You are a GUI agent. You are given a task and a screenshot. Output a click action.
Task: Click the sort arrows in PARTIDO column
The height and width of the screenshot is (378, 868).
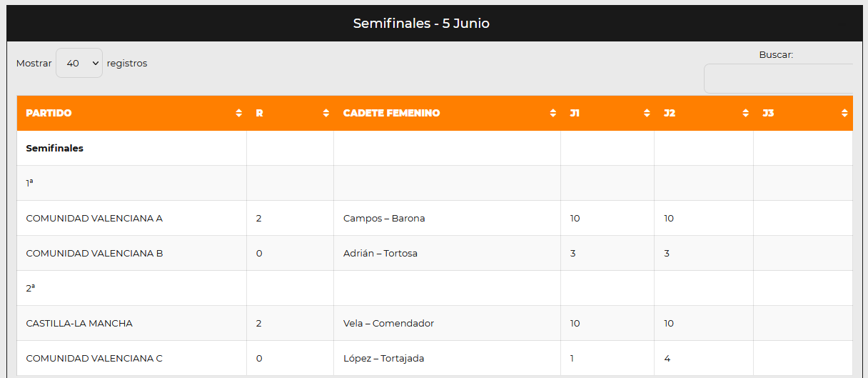pos(238,113)
